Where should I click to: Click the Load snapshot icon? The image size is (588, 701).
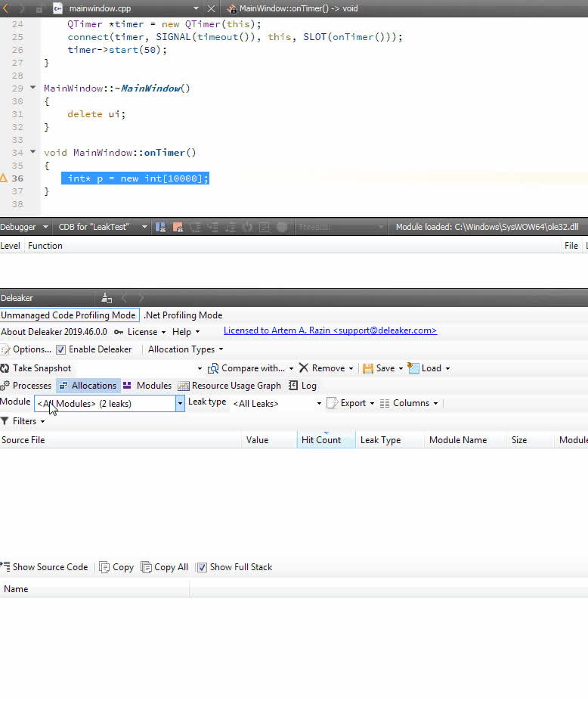pos(413,368)
